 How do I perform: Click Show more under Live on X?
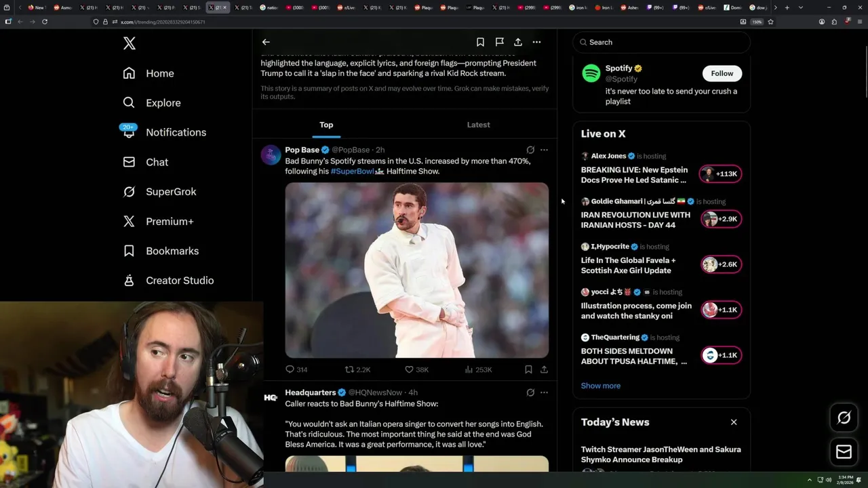pos(600,386)
